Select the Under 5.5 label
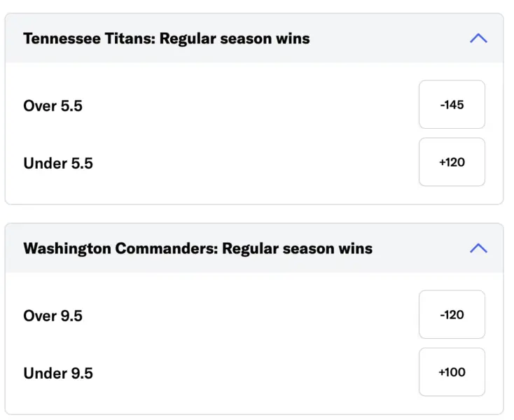Image resolution: width=514 pixels, height=420 pixels. 58,163
